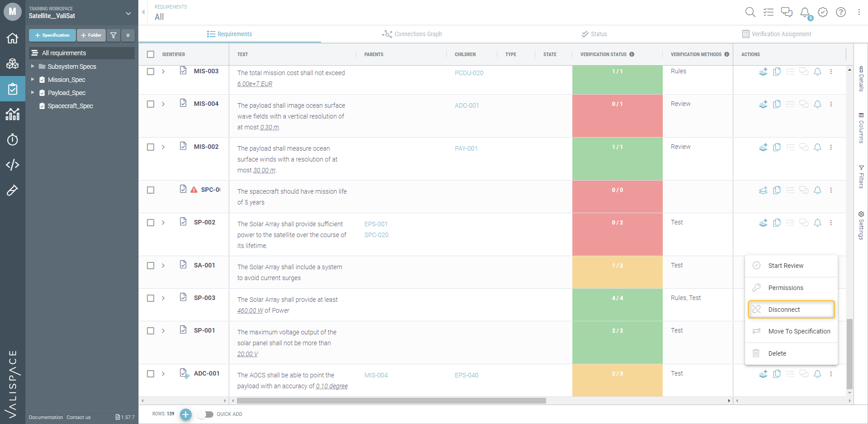Expand the SP-002 requirement row
The image size is (868, 424).
(x=163, y=223)
